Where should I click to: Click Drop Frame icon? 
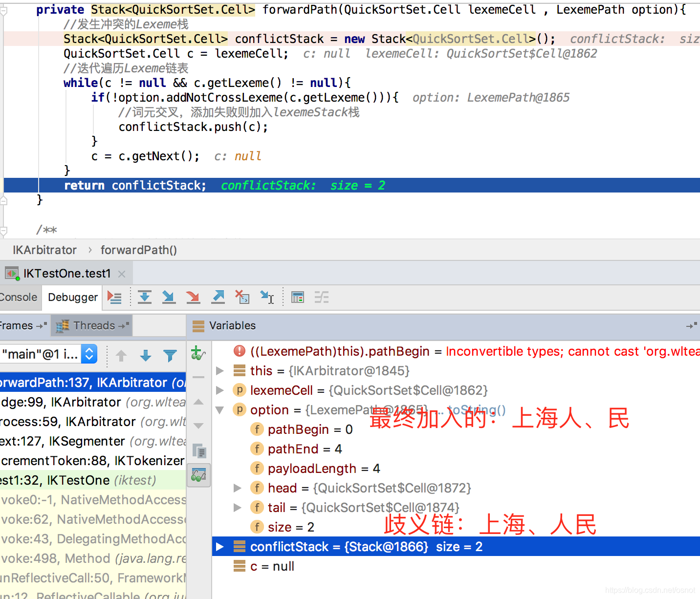242,297
